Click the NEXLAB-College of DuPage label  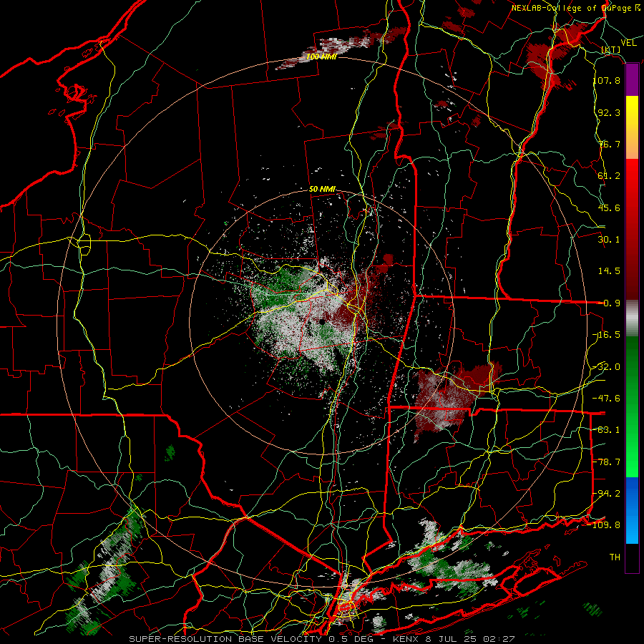[x=576, y=8]
